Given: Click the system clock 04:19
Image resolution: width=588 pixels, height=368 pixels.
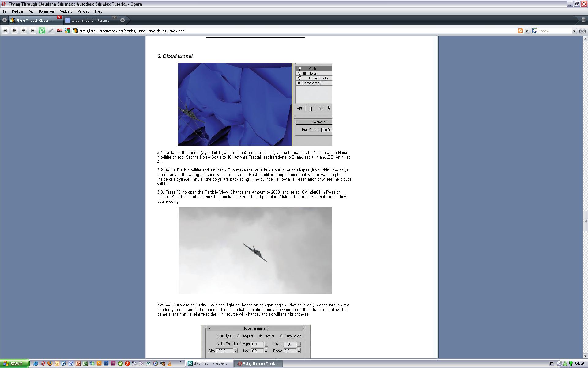Looking at the screenshot, I should (579, 363).
